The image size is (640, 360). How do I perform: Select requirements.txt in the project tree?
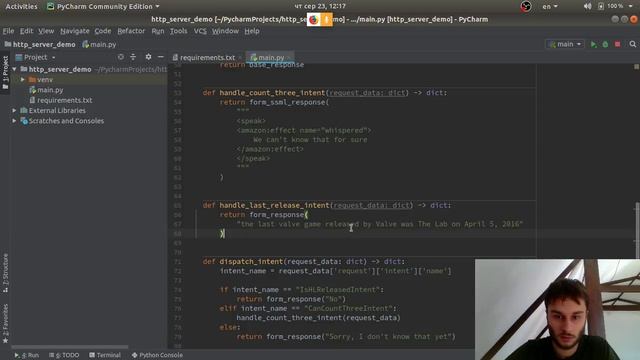point(64,100)
